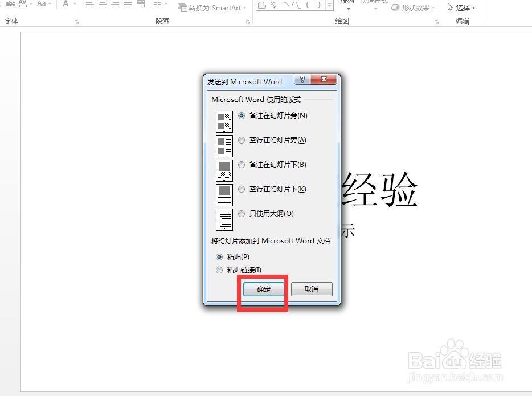Align text left in paragraph group
This screenshot has height=396, width=532.
coord(90,4)
